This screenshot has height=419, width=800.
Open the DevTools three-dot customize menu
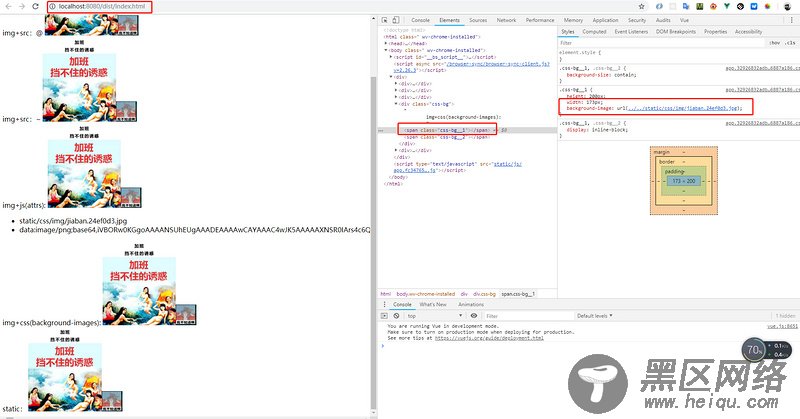click(x=792, y=20)
